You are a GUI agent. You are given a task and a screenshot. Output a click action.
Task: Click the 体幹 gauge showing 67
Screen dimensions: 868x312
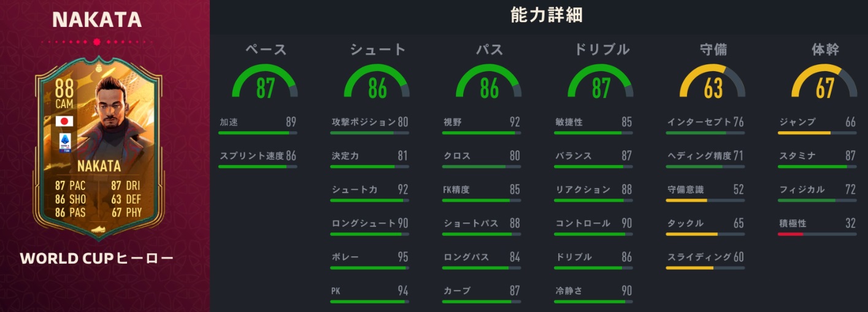[x=824, y=83]
